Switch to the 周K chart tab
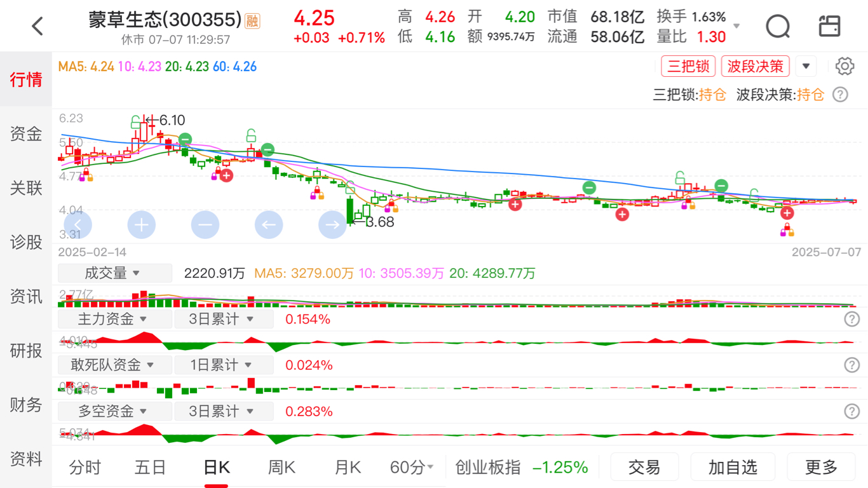The height and width of the screenshot is (488, 868). point(281,468)
